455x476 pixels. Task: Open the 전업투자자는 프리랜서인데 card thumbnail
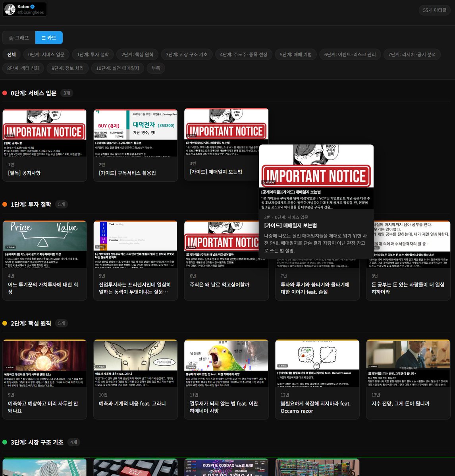(x=135, y=244)
